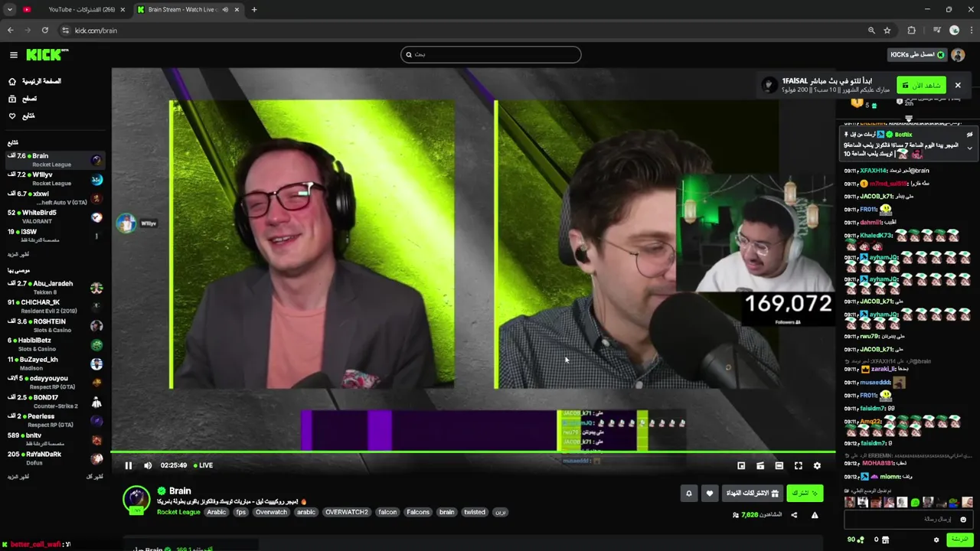The image size is (980, 551).
Task: Open browser tab search dropdown arrow
Action: 10,9
